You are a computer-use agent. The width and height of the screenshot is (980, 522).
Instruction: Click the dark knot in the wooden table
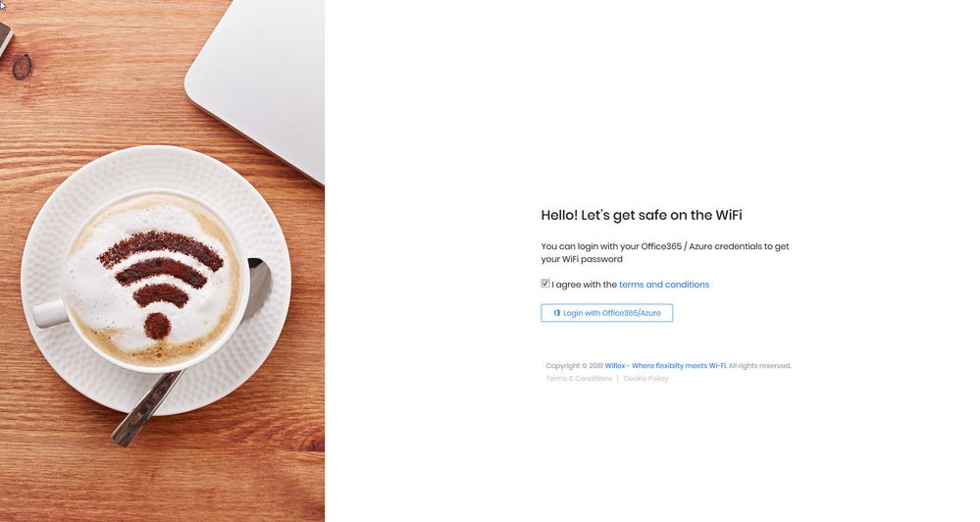pyautogui.click(x=23, y=67)
